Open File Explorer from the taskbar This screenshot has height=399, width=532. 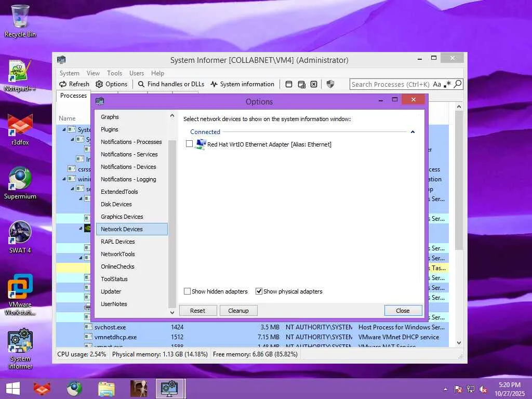point(106,389)
